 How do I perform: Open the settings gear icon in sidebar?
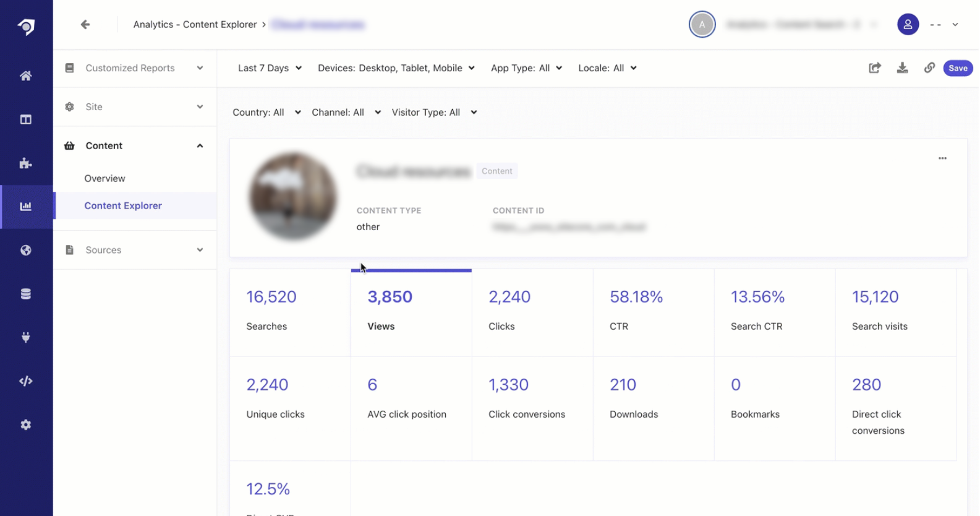pos(26,425)
